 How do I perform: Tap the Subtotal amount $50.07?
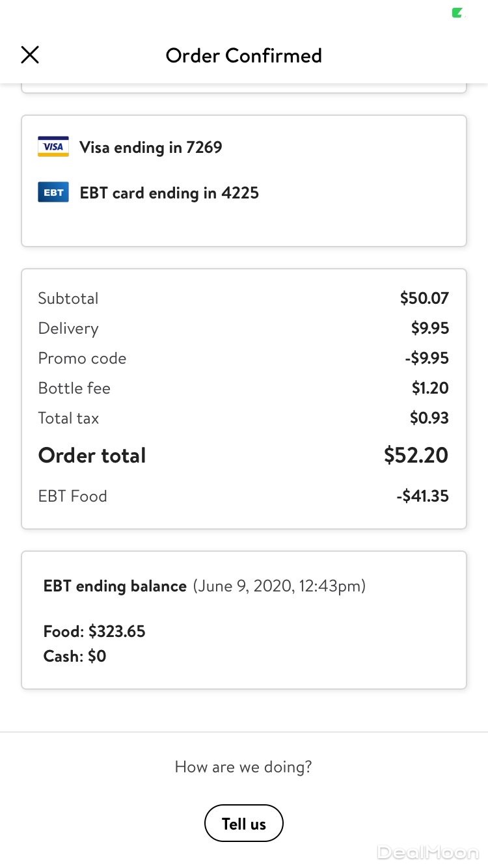[x=424, y=299]
